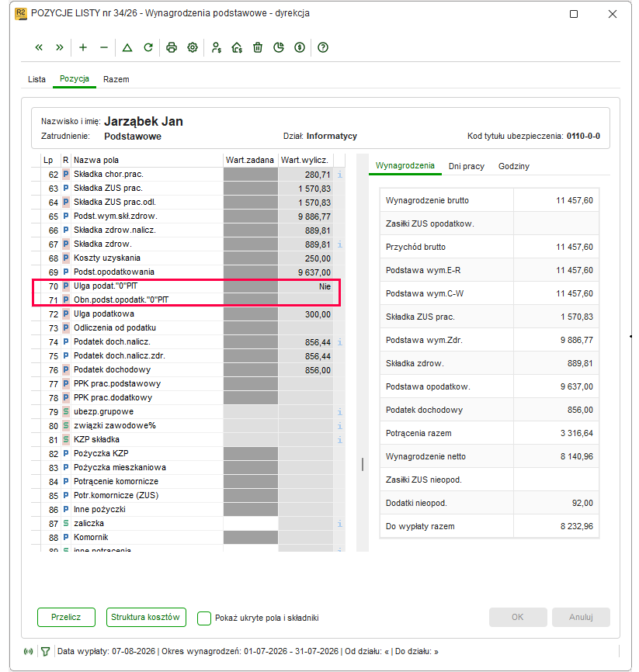Enable the Pokaż ukryte pola i składniki checkbox

(x=204, y=618)
